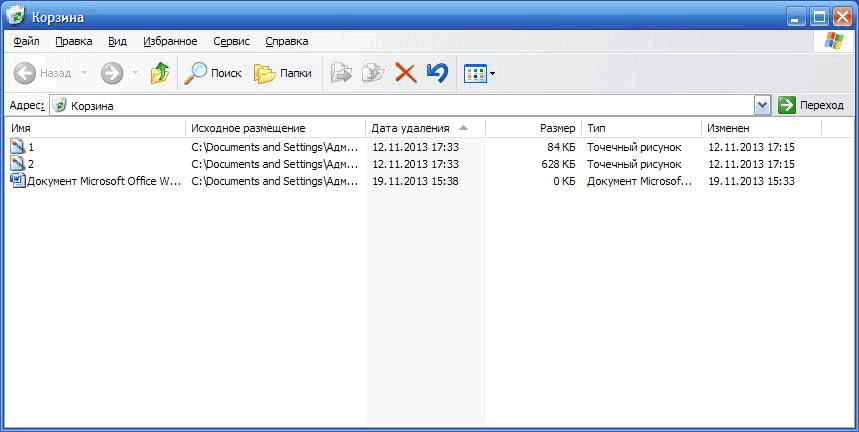This screenshot has height=432, width=859.
Task: Click the Views grid icon
Action: (475, 73)
